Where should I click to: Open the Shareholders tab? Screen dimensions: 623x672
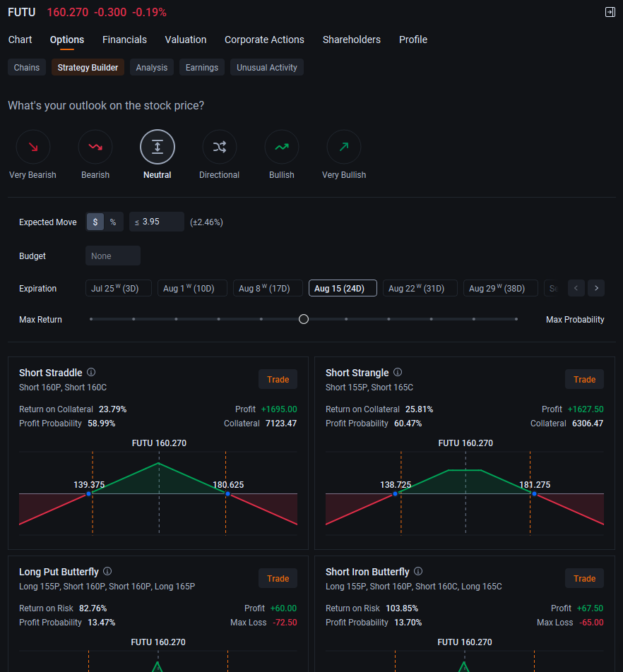point(352,40)
